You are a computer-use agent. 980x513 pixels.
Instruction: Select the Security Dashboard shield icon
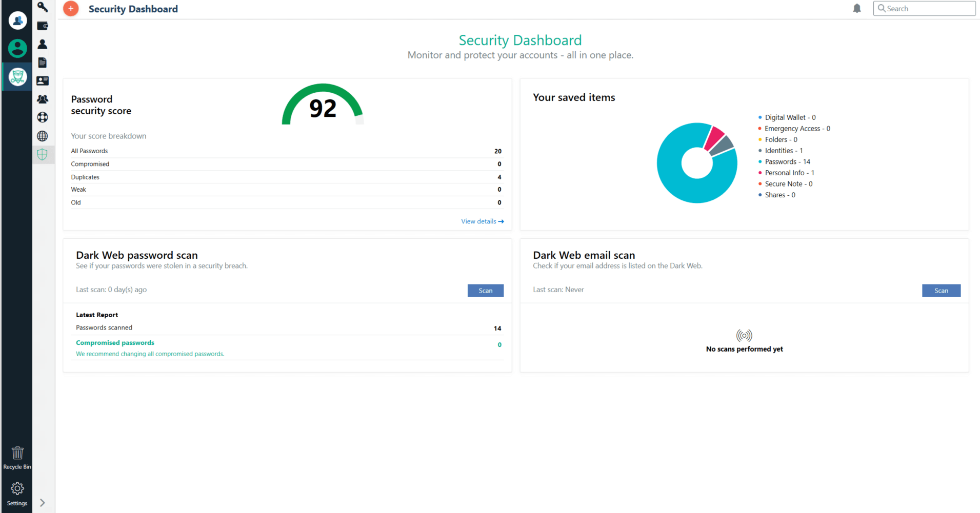[43, 154]
